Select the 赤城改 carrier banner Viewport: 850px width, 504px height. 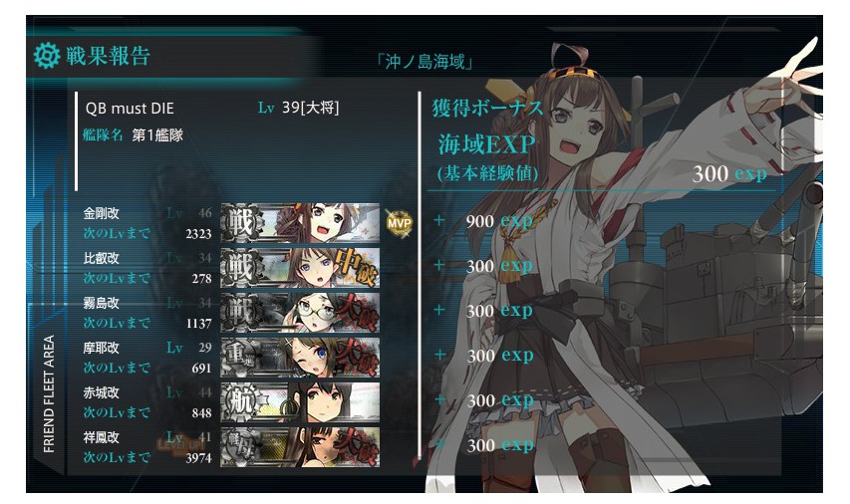point(300,402)
